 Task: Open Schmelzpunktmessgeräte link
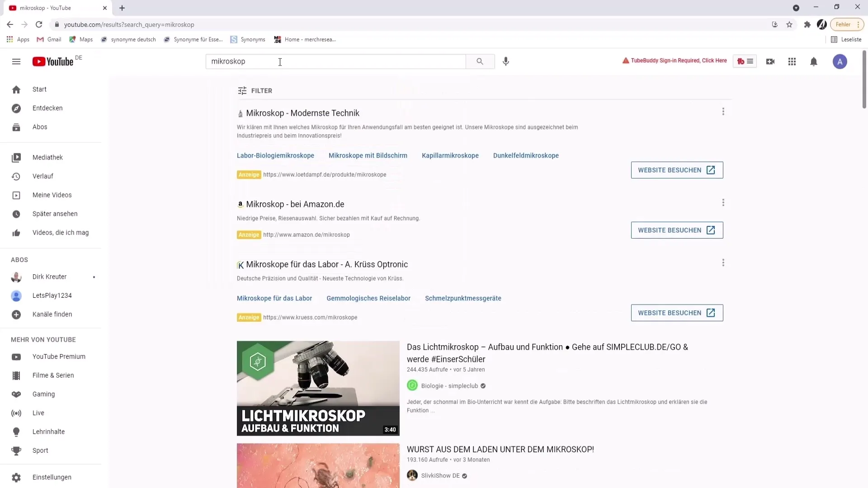[463, 298]
